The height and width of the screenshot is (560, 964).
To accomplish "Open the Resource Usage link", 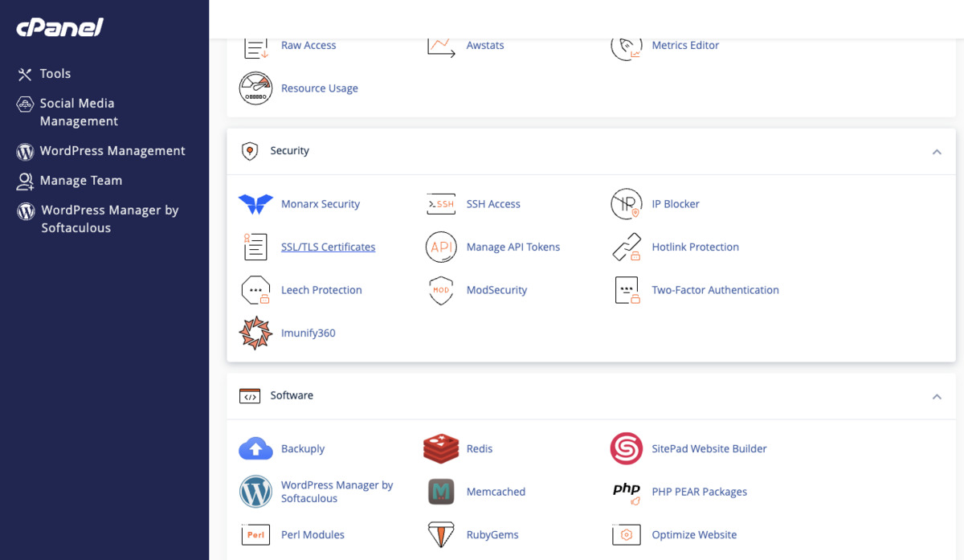I will point(320,88).
